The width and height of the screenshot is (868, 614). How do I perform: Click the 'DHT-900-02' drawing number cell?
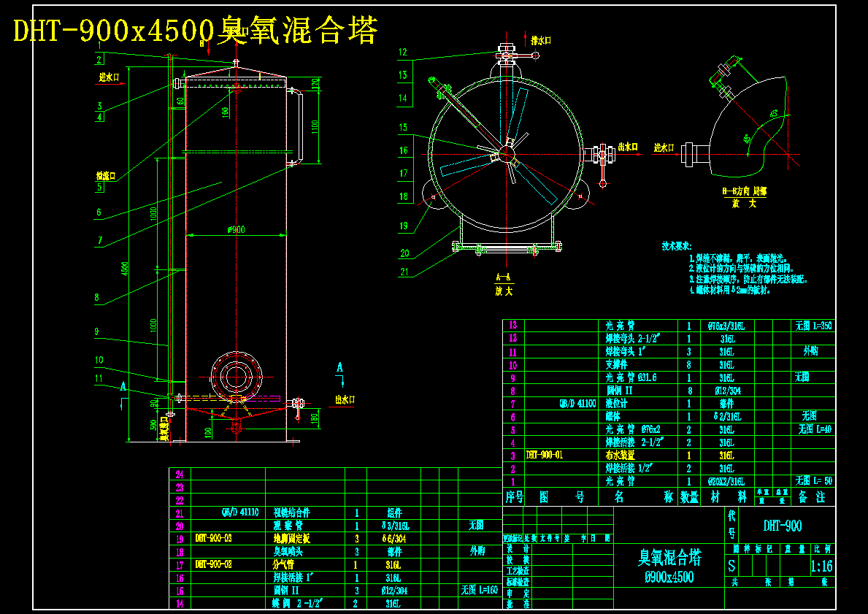[x=213, y=565]
